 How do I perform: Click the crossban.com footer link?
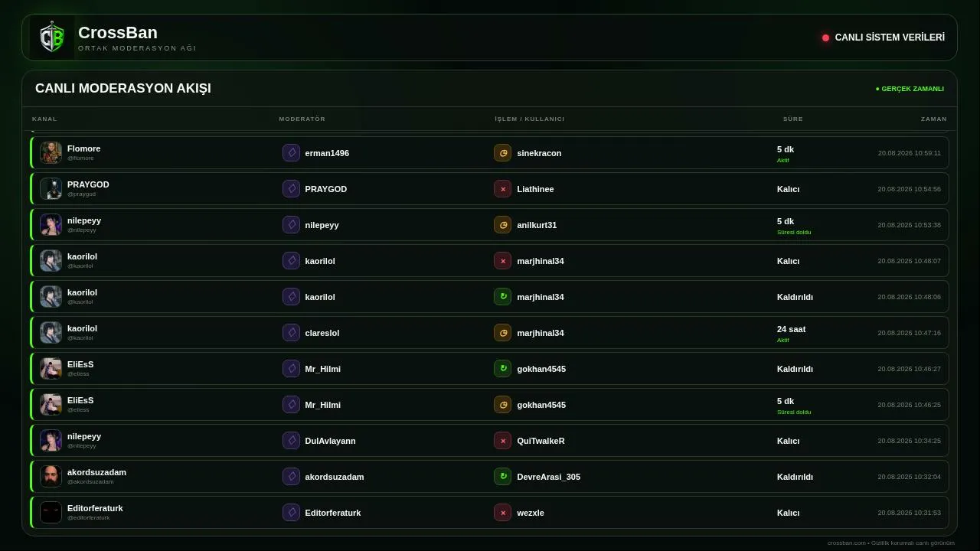[x=847, y=543]
